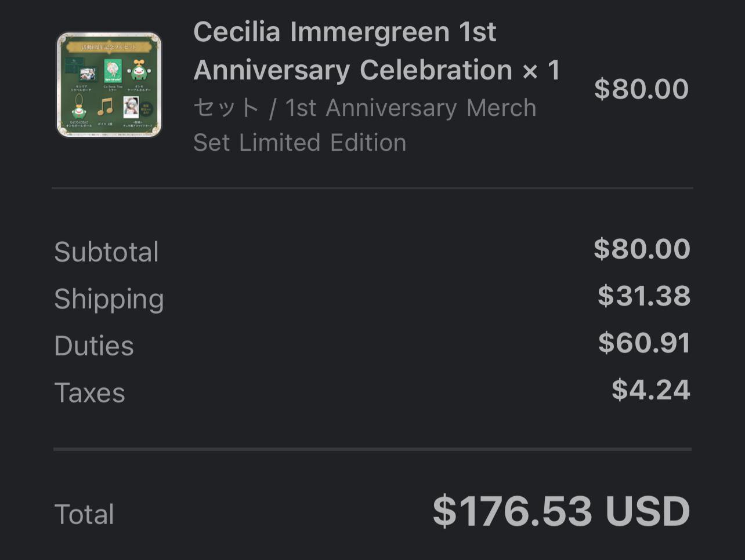Viewport: 745px width, 560px height.
Task: Click the $176.53 USD total amount
Action: 561,512
